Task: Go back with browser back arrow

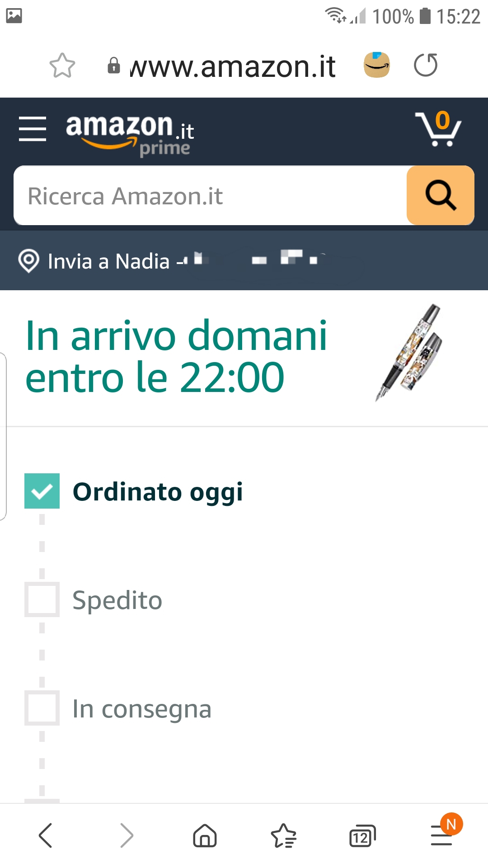Action: (x=46, y=835)
